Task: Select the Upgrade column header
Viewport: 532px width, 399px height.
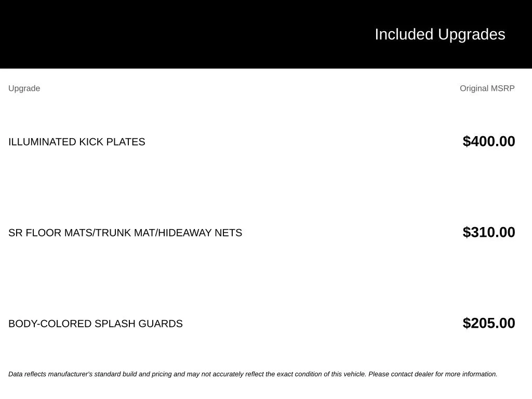Action: pos(24,88)
